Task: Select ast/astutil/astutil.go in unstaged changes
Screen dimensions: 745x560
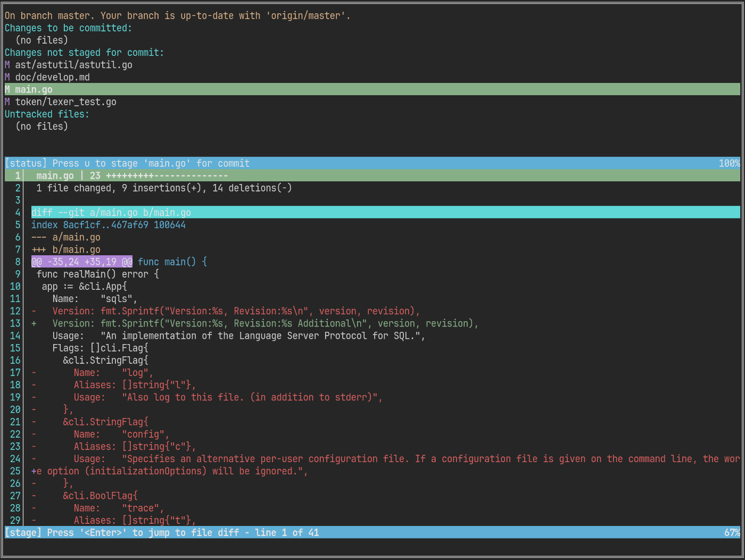Action: pyautogui.click(x=73, y=65)
